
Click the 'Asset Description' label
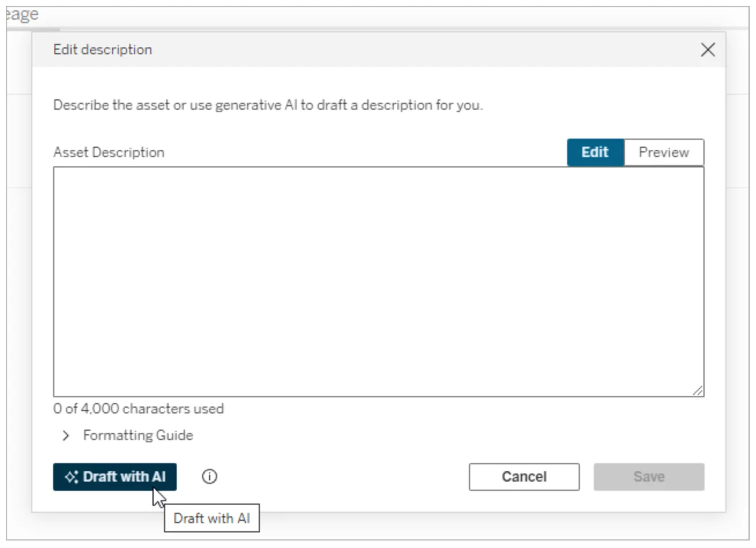coord(109,152)
